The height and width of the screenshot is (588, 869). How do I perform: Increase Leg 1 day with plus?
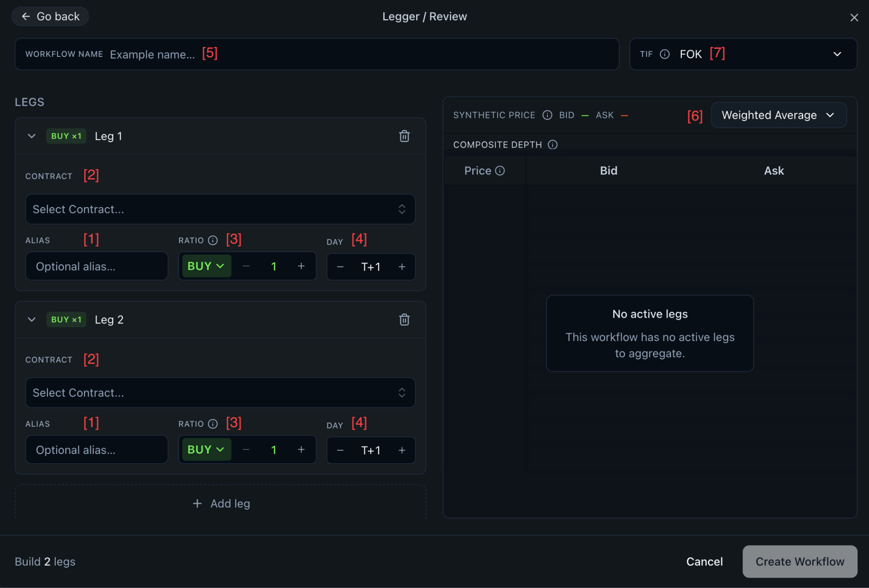[402, 267]
